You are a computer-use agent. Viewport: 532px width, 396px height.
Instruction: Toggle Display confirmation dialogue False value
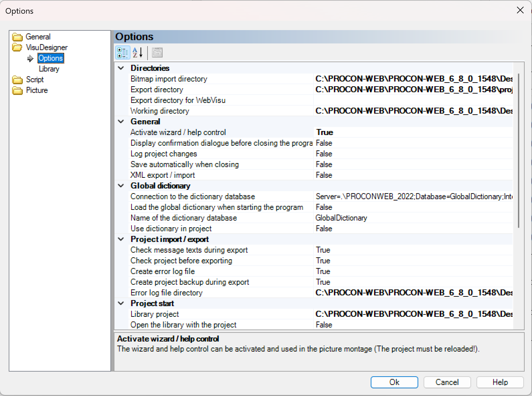coord(413,143)
